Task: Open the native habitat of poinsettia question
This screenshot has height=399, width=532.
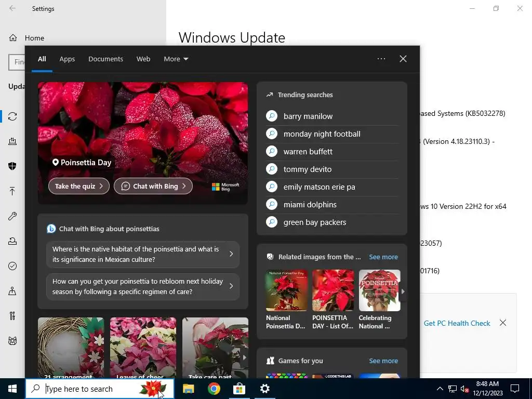Action: (x=143, y=254)
